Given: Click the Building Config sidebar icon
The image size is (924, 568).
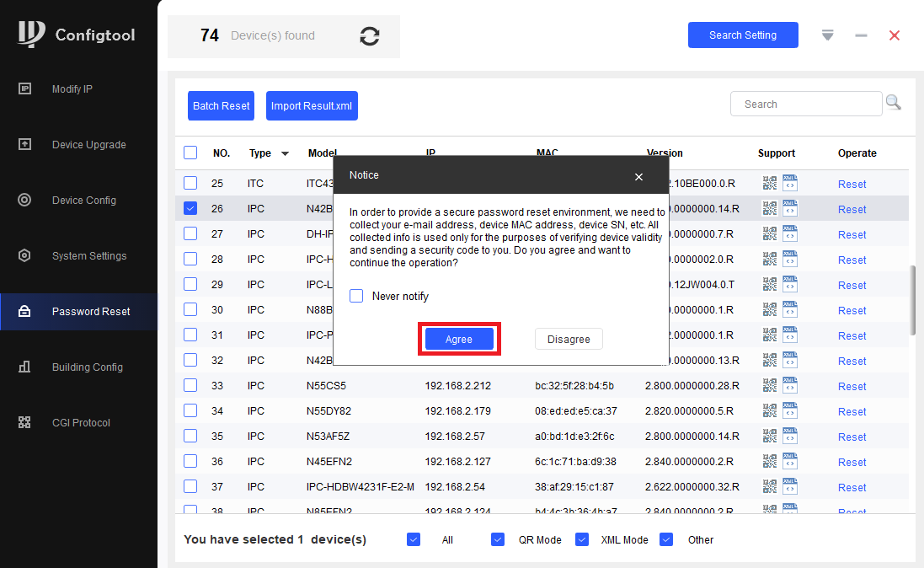Looking at the screenshot, I should [24, 367].
